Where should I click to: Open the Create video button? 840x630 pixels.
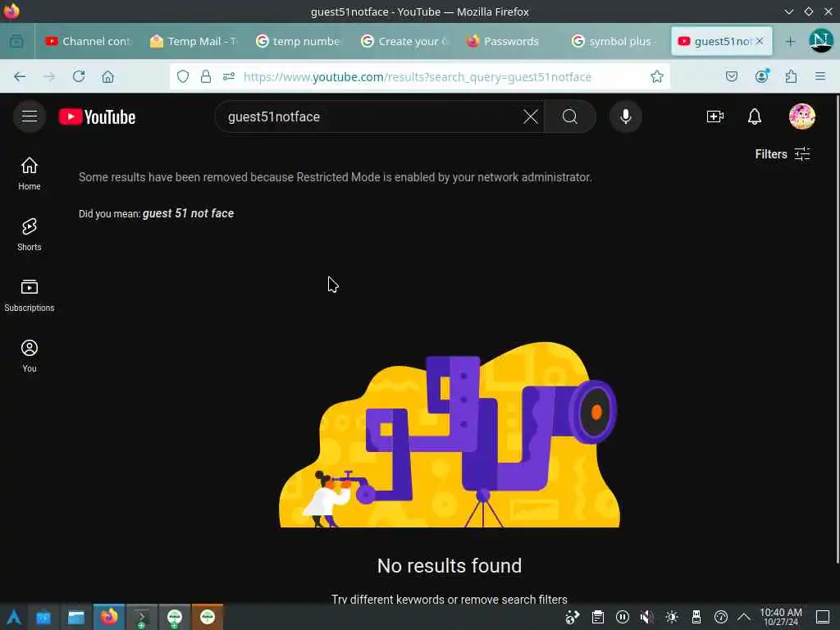[714, 116]
